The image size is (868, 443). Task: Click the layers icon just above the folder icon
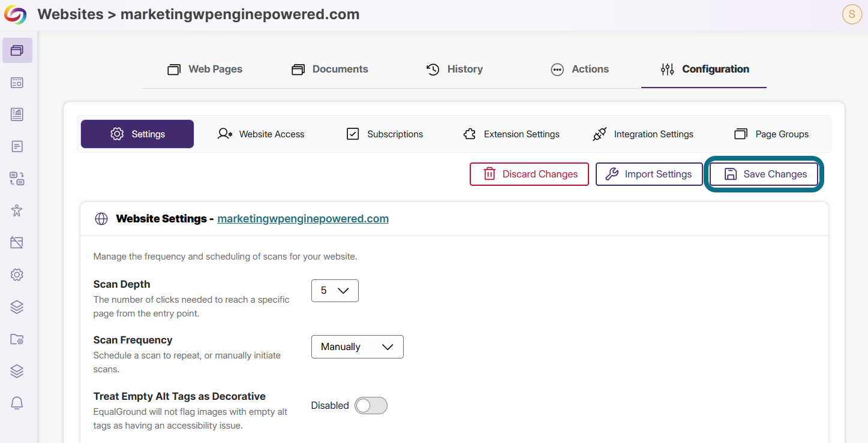(17, 307)
